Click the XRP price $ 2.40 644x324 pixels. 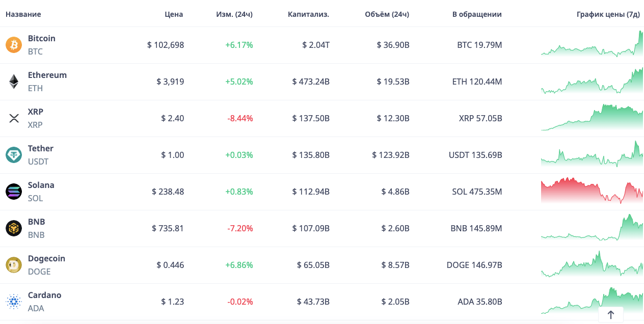pos(173,118)
